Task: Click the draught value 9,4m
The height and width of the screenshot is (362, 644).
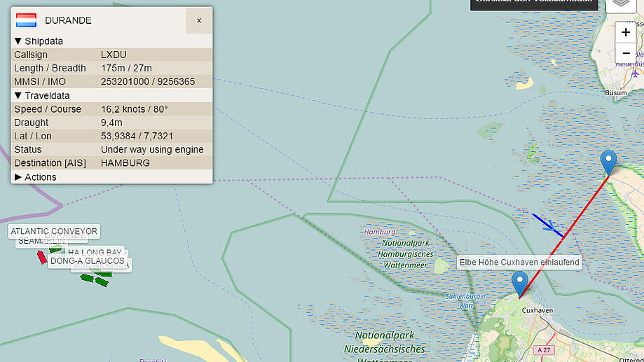Action: 111,123
